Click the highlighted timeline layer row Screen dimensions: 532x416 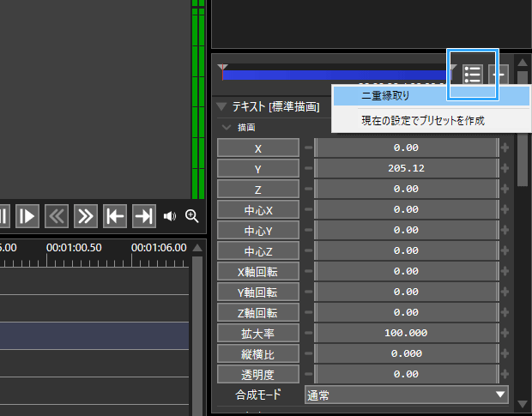coord(94,335)
